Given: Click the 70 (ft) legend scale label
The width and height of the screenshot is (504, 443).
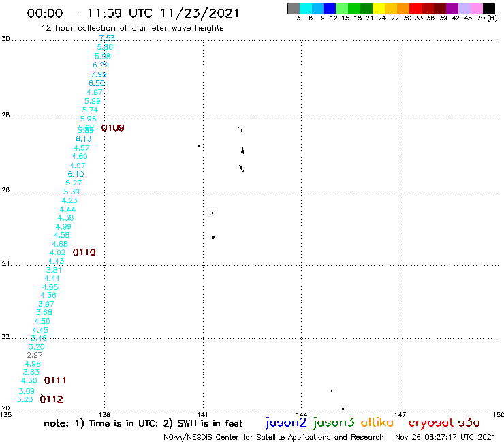Looking at the screenshot, I should (x=487, y=18).
